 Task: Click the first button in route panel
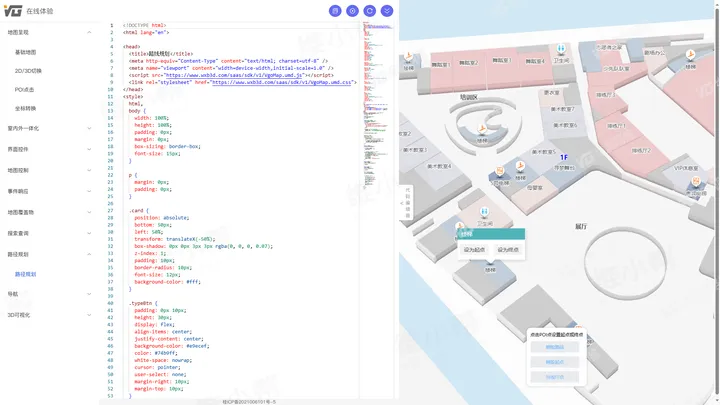point(555,347)
